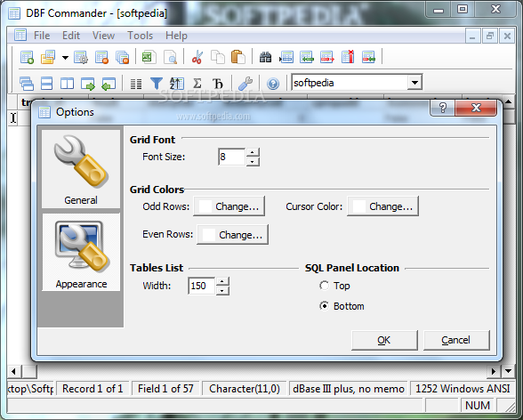This screenshot has height=420, width=523.
Task: Click the '1252 Windows ANSI' status text
Action: coord(463,389)
